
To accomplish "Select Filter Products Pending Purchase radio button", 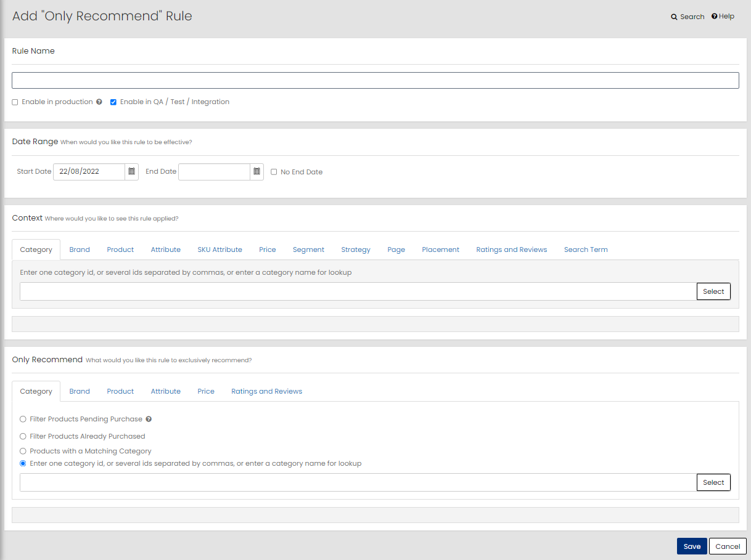I will (x=23, y=419).
